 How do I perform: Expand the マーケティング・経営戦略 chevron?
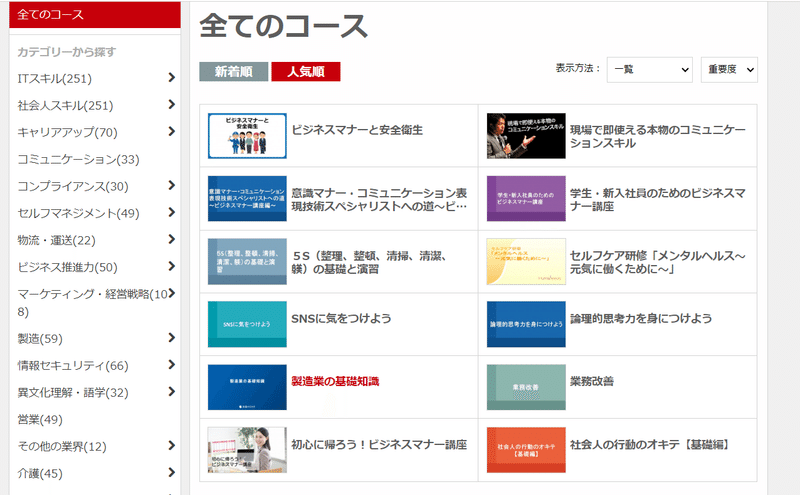coord(171,293)
